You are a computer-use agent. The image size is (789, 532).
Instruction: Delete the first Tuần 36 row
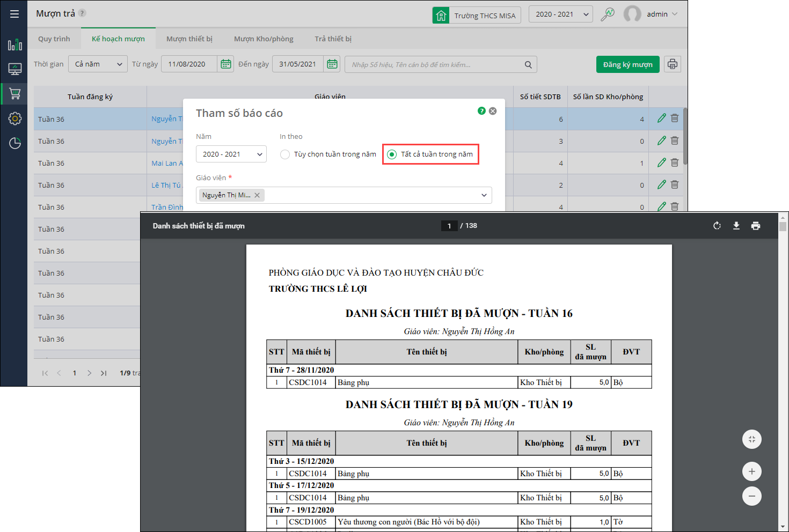point(675,119)
